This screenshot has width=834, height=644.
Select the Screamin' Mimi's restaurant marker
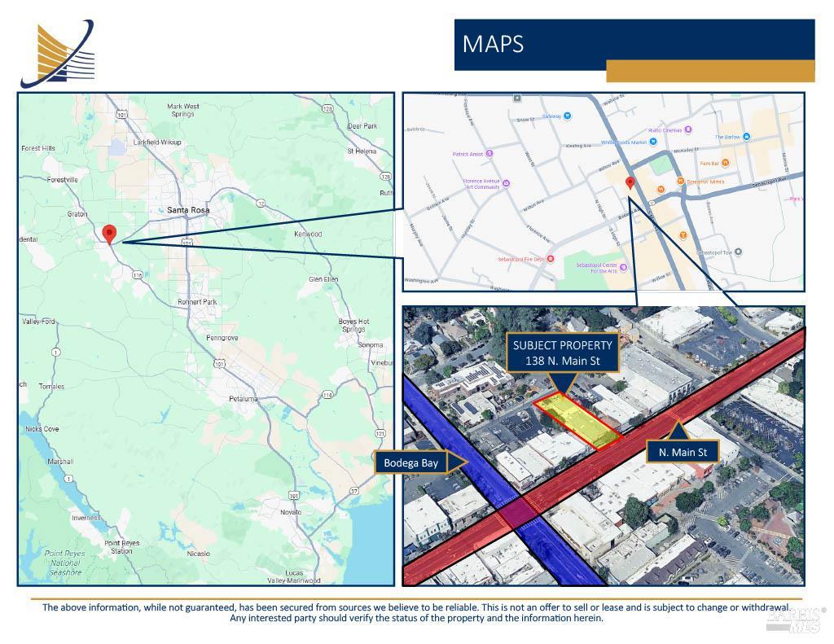[680, 182]
